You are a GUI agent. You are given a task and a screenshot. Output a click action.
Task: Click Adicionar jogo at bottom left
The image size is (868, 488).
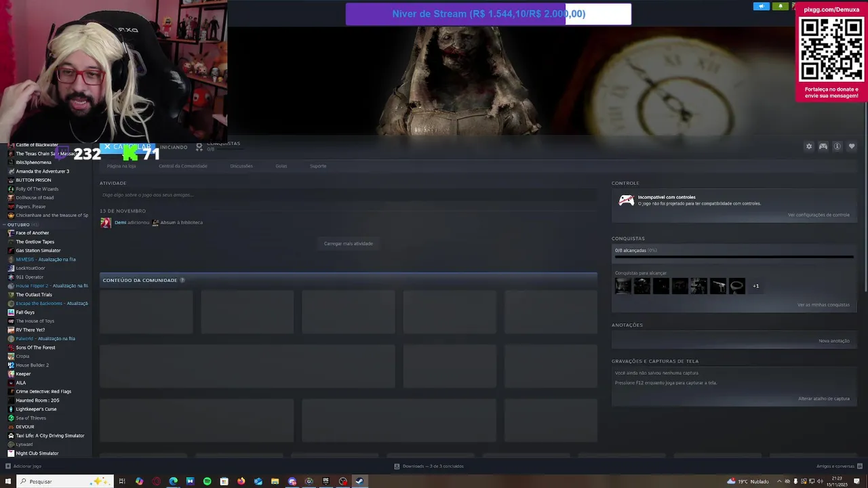click(x=23, y=466)
